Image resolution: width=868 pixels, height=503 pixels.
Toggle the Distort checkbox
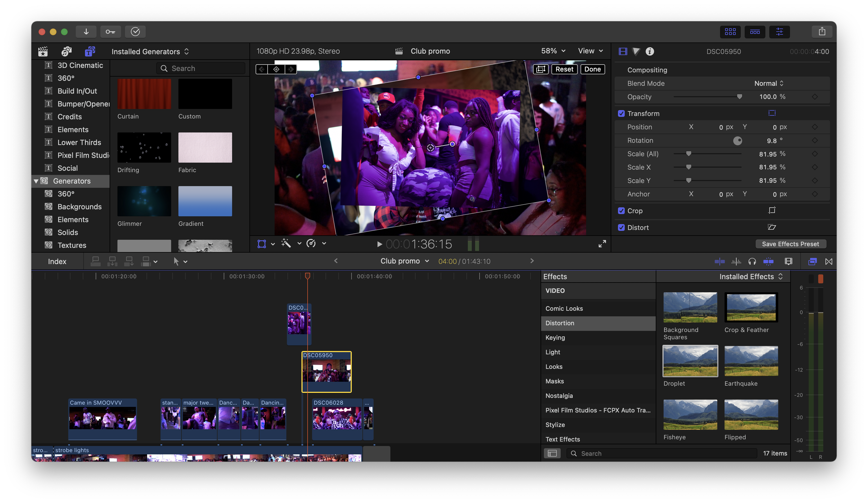(x=621, y=227)
